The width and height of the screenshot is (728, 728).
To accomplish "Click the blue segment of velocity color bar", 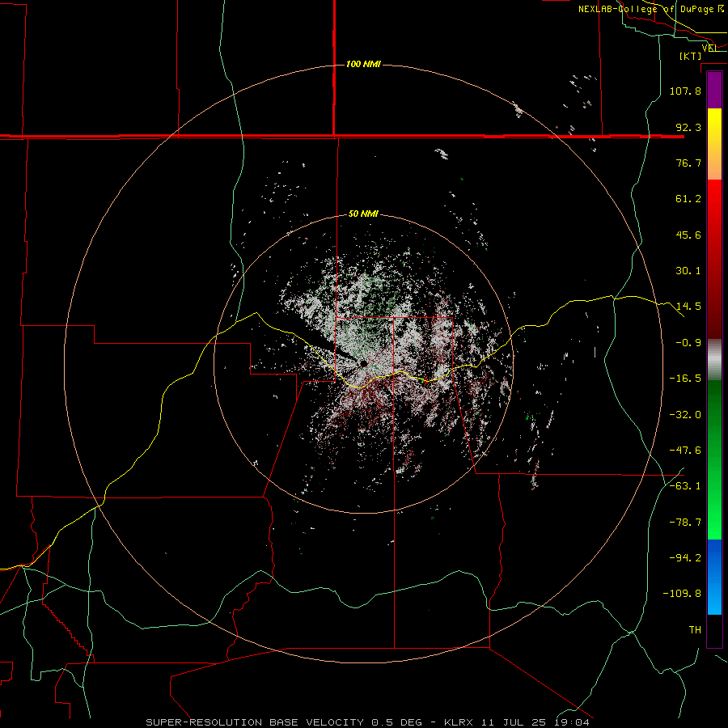I will [714, 577].
